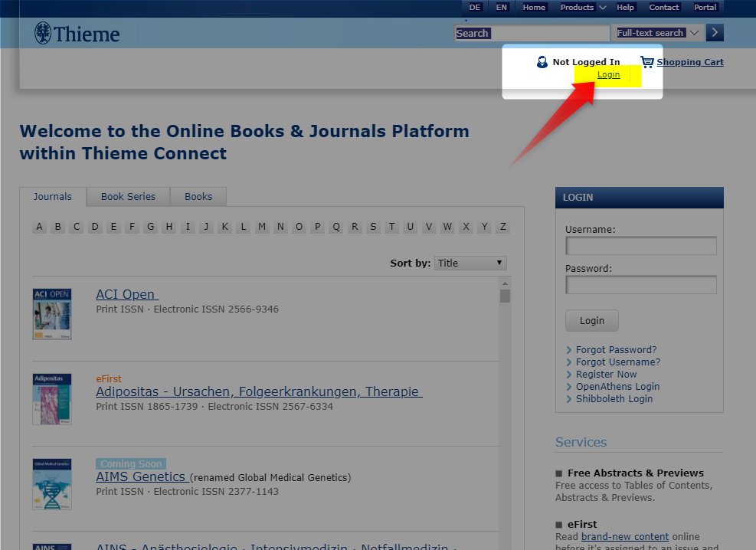756x550 pixels.
Task: Open the Help menu item
Action: (625, 7)
